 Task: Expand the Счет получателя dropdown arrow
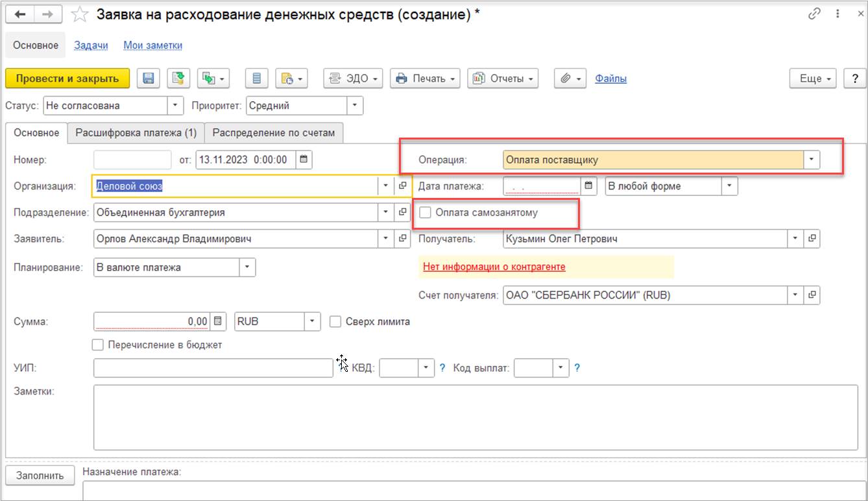pos(796,295)
